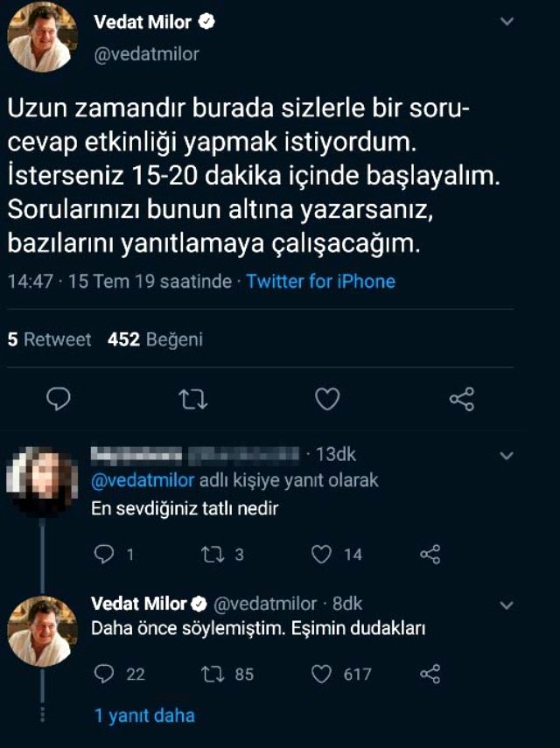Screen dimensions: 560x748
Task: Retweet the main Q&A announcement tweet
Action: pyautogui.click(x=192, y=400)
